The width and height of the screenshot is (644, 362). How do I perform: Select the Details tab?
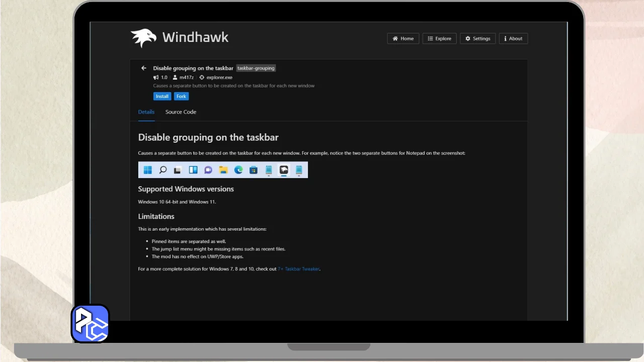point(146,112)
